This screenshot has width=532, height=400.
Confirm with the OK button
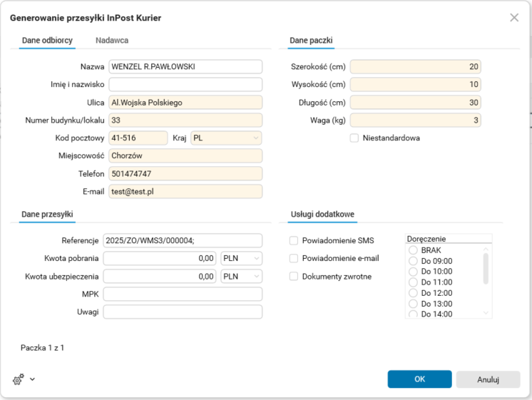coord(419,379)
